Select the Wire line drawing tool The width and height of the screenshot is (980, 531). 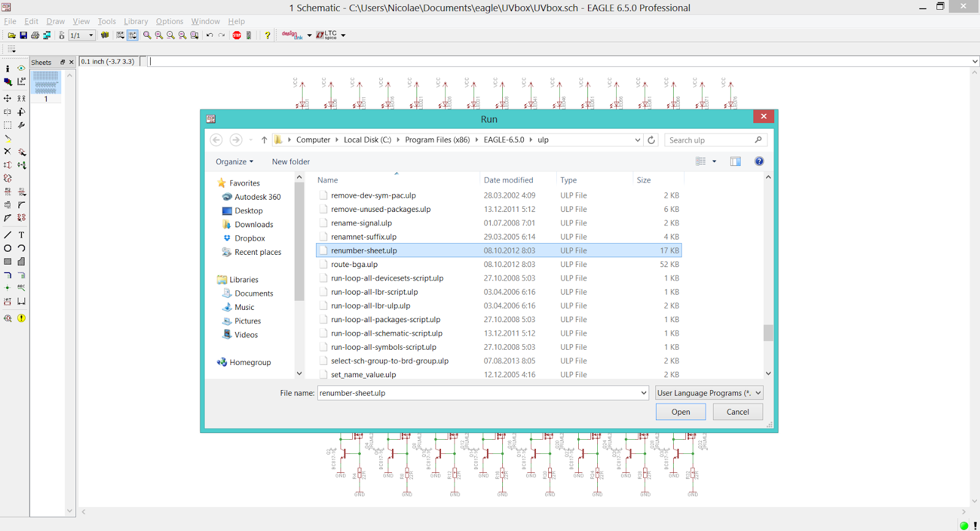coord(7,235)
